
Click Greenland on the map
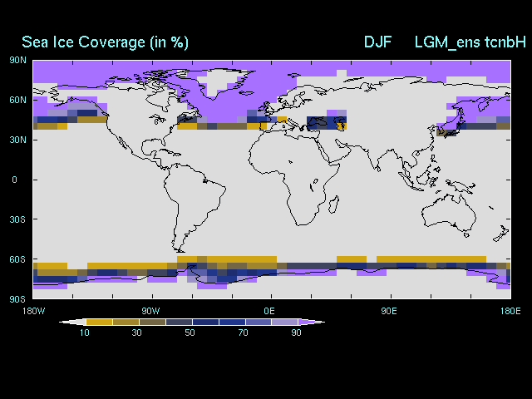click(x=222, y=81)
